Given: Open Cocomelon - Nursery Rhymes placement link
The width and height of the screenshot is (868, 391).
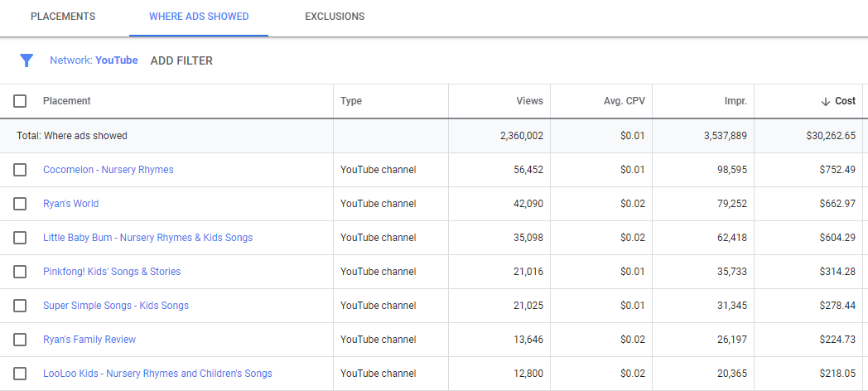Looking at the screenshot, I should click(x=108, y=170).
